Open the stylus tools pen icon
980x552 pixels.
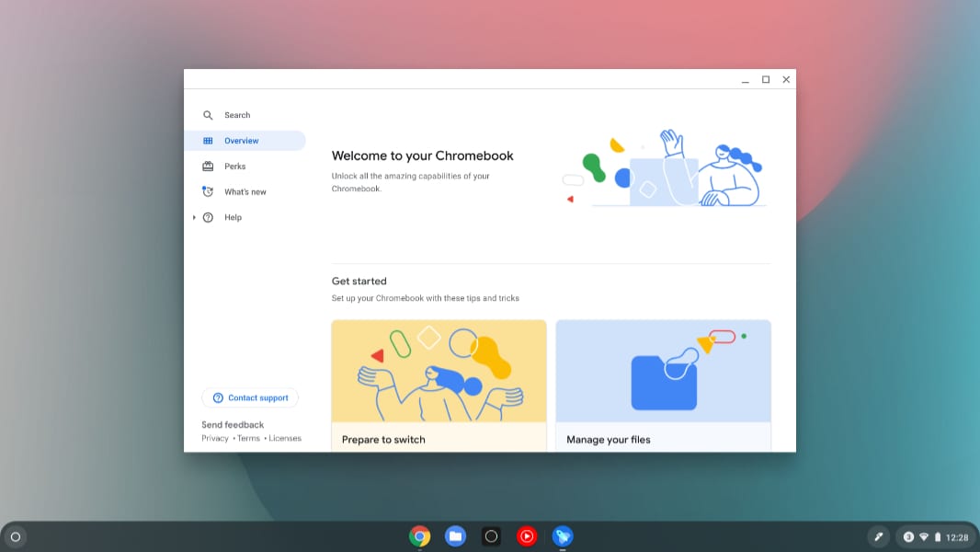click(x=879, y=536)
